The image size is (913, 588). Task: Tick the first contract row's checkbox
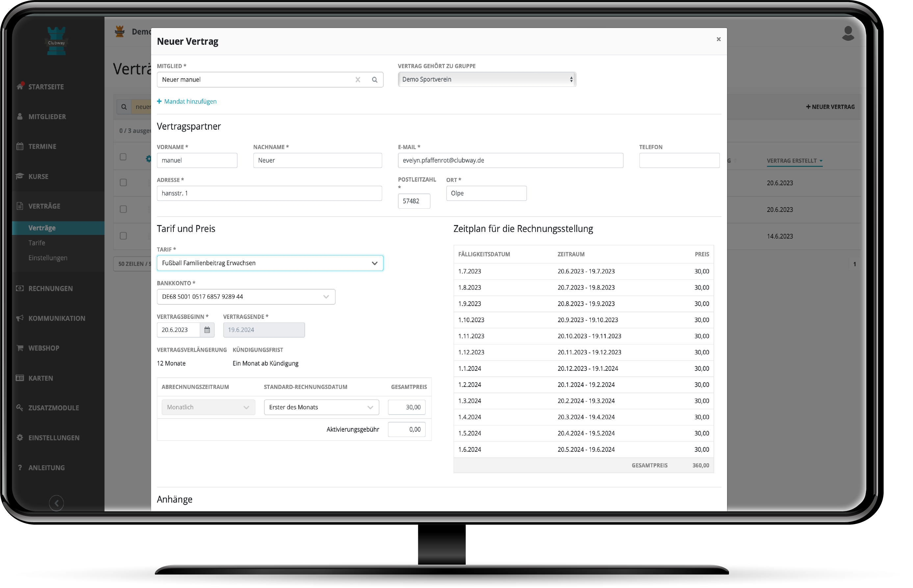[x=123, y=183]
